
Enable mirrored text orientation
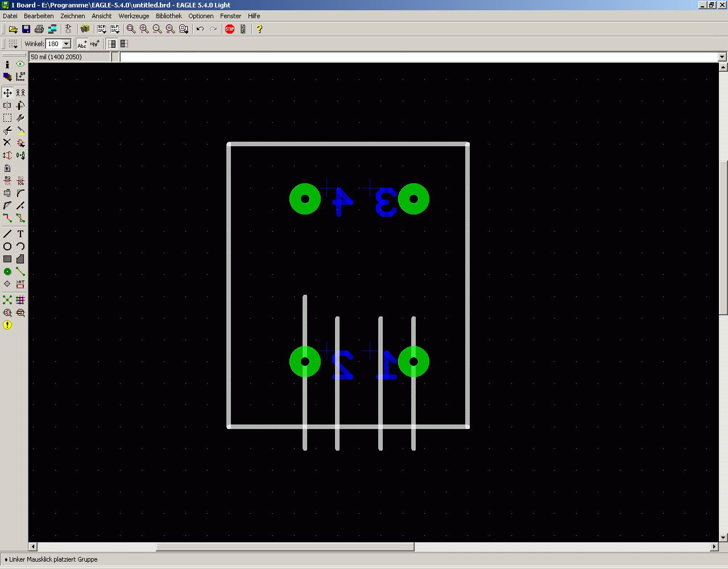tap(94, 44)
